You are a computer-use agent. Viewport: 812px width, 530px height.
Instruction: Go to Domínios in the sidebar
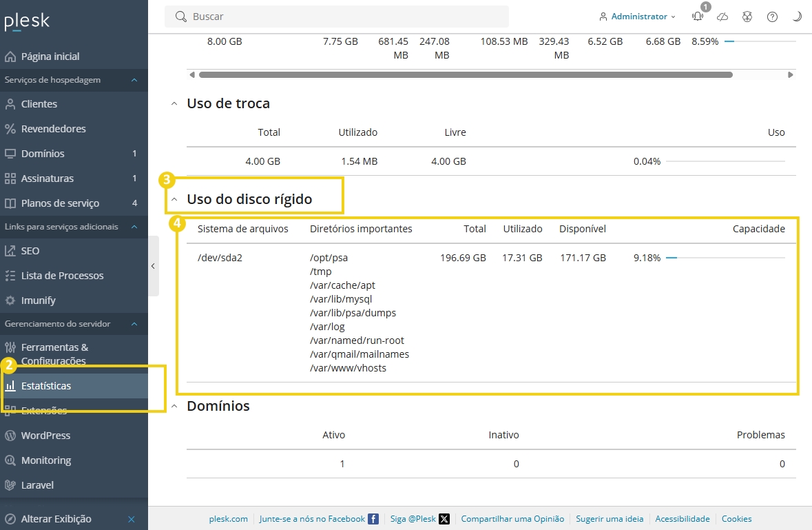click(x=43, y=154)
